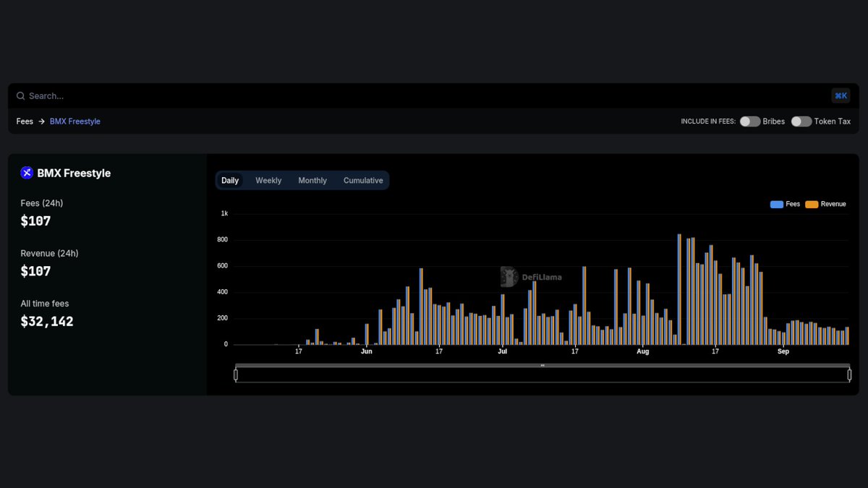
Task: Toggle Bribes inclusion in fees
Action: tap(750, 121)
